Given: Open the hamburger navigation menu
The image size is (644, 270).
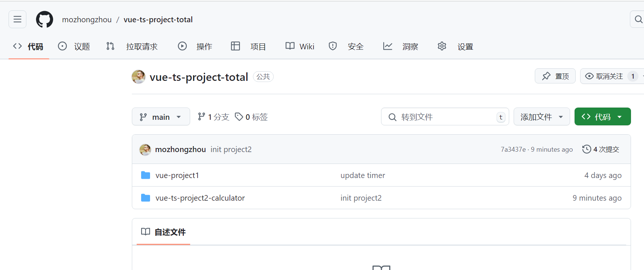Looking at the screenshot, I should tap(17, 19).
